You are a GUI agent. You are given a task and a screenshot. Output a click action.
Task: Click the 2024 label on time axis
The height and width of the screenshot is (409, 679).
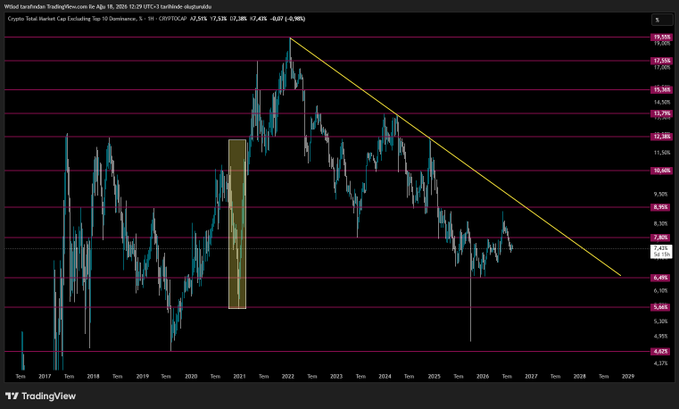click(385, 377)
